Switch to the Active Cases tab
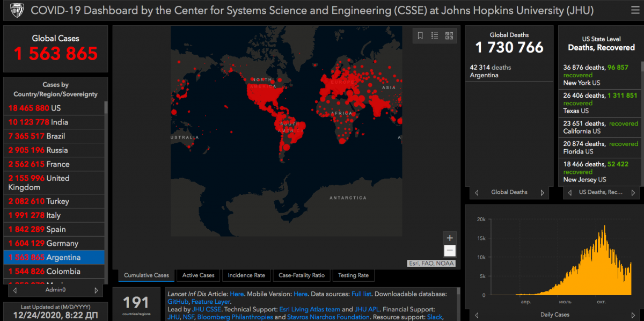The height and width of the screenshot is (321, 644). (198, 275)
